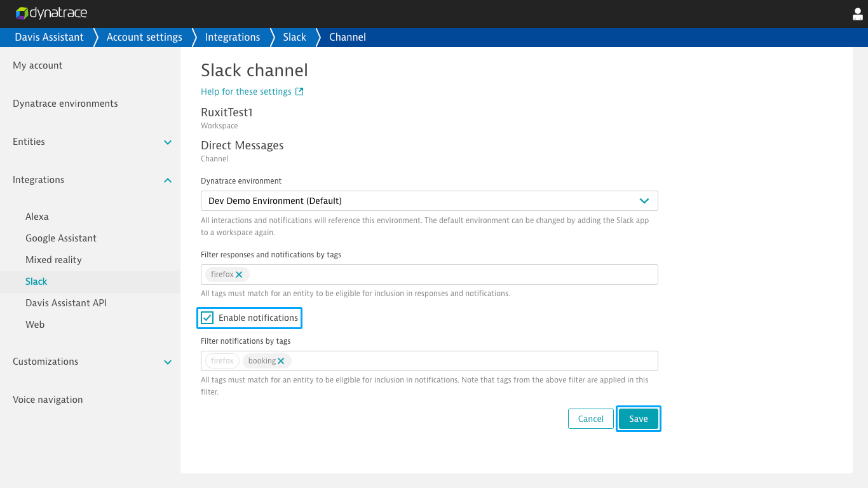This screenshot has height=488, width=868.
Task: Navigate to Account settings breadcrumb
Action: 144,37
